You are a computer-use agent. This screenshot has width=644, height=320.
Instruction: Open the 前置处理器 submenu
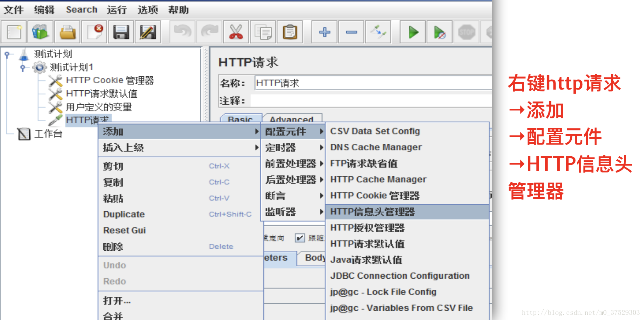tap(293, 163)
